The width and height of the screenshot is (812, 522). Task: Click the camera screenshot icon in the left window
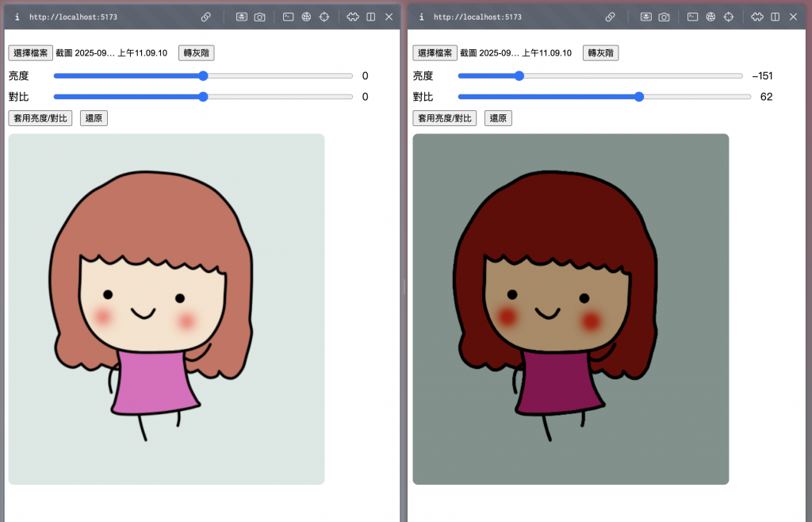click(259, 17)
